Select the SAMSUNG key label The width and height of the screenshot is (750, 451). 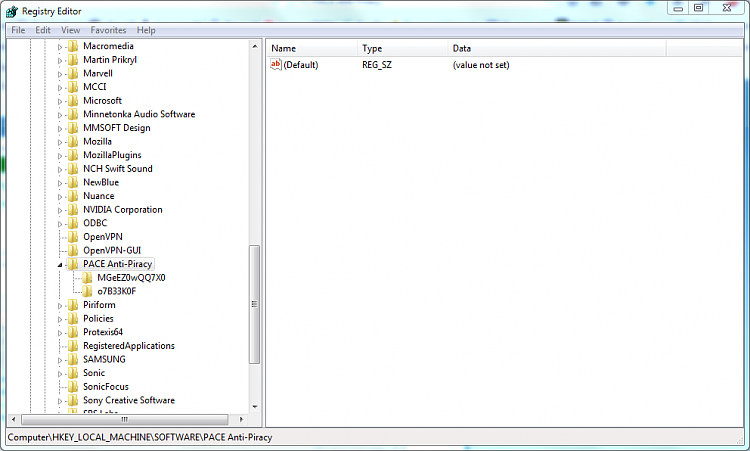click(x=104, y=359)
